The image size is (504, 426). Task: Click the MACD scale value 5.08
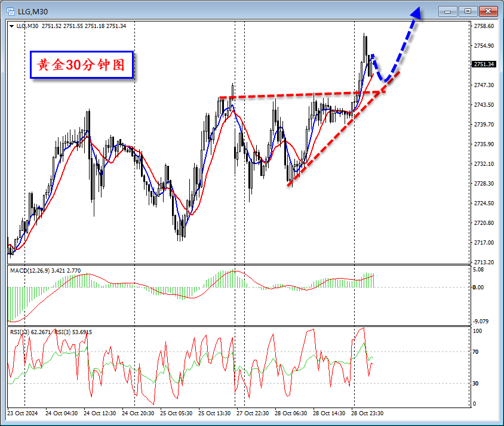click(478, 270)
